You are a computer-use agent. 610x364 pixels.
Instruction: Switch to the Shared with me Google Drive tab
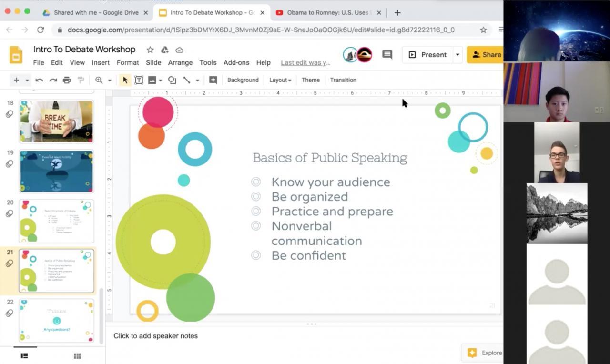click(x=95, y=13)
